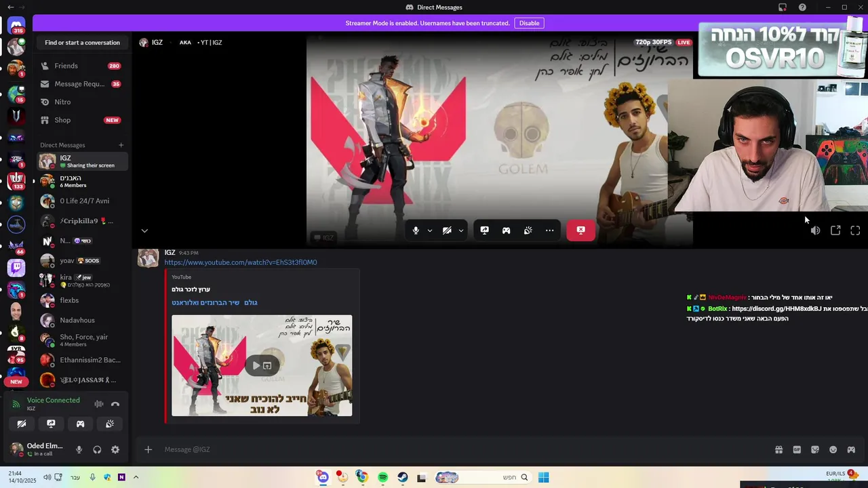This screenshot has width=868, height=488.
Task: Open Discord inbox icon in title bar
Action: 783,7
